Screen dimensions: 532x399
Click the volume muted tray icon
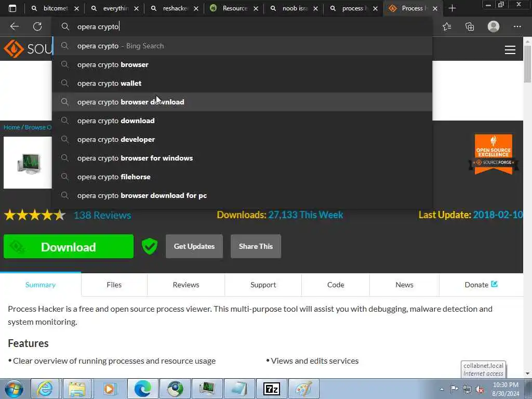[x=480, y=390]
